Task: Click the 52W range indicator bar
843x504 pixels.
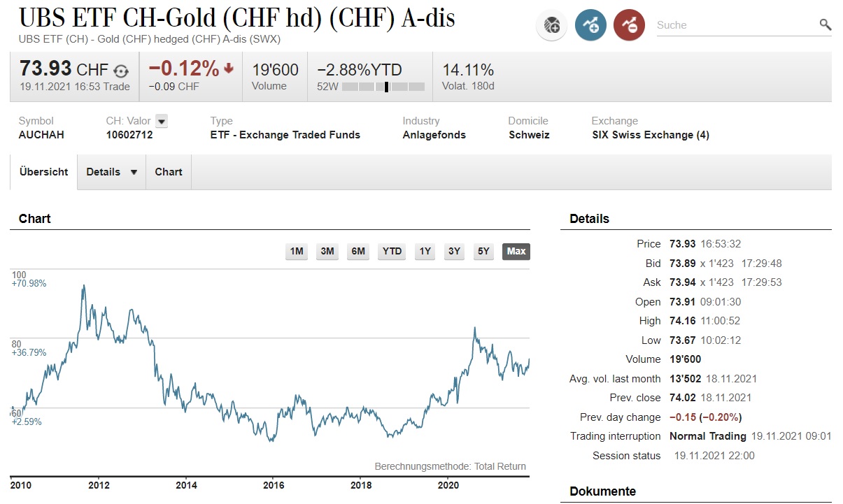Action: [x=383, y=87]
